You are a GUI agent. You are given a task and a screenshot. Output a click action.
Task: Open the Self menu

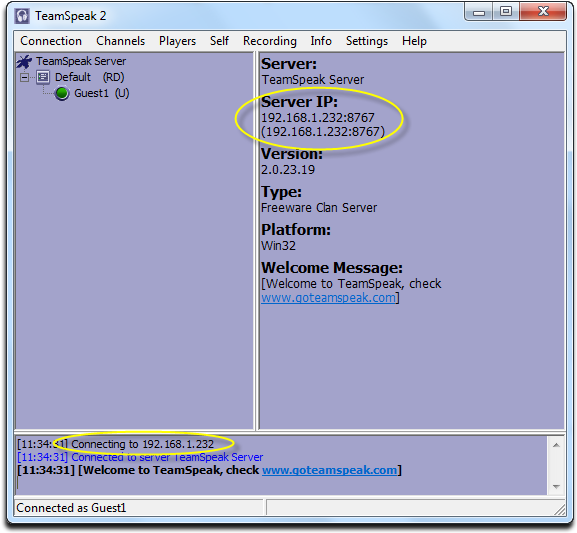pyautogui.click(x=219, y=41)
